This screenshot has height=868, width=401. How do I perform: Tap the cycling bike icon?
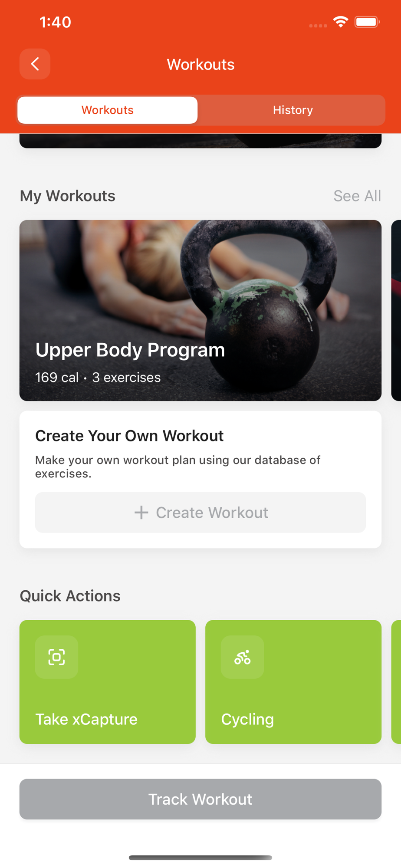tap(242, 657)
